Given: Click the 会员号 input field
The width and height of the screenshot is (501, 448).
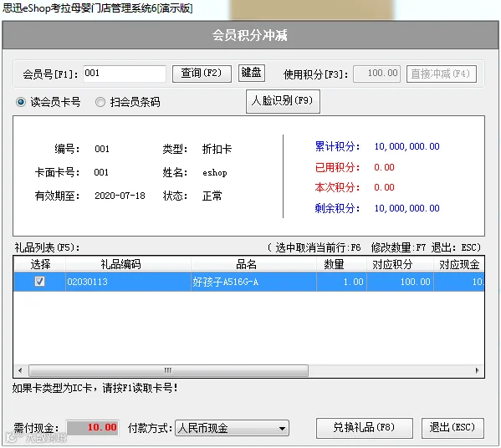Looking at the screenshot, I should 125,74.
